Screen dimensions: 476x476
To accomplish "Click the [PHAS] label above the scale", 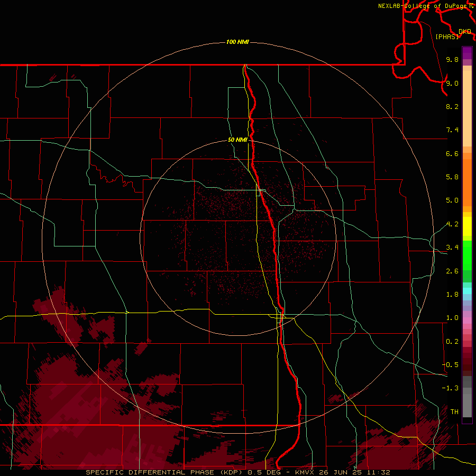I will click(447, 36).
